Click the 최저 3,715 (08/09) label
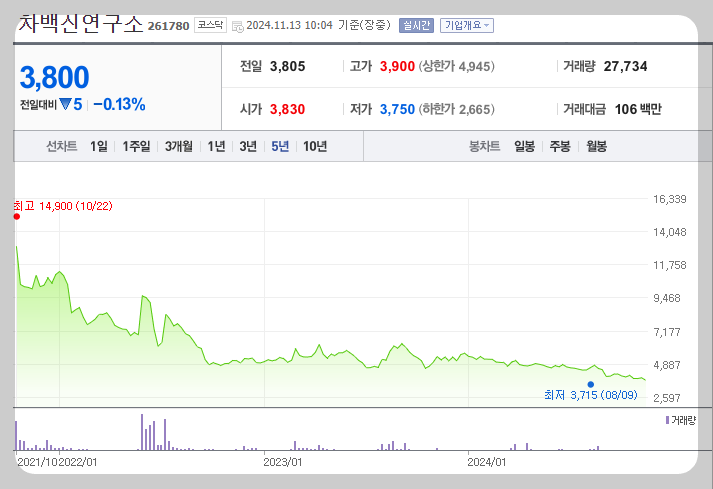Image resolution: width=713 pixels, height=489 pixels. pyautogui.click(x=591, y=395)
